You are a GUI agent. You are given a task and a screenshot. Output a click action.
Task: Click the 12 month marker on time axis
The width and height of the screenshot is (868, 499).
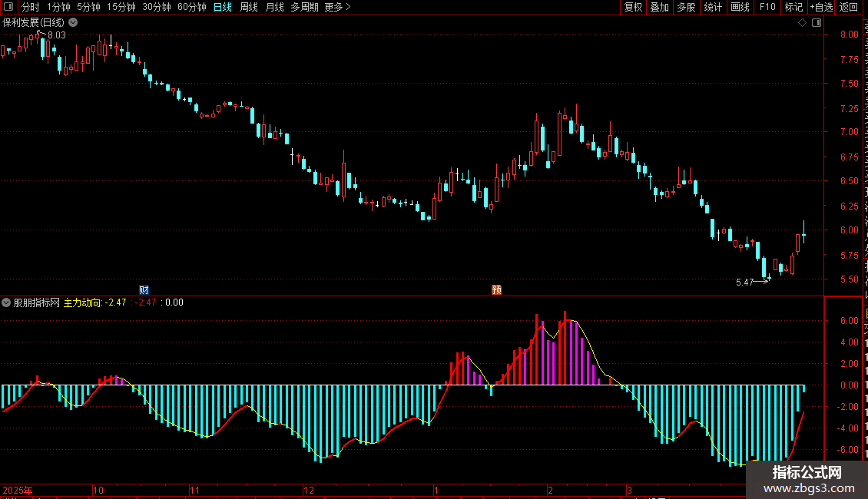tap(309, 490)
